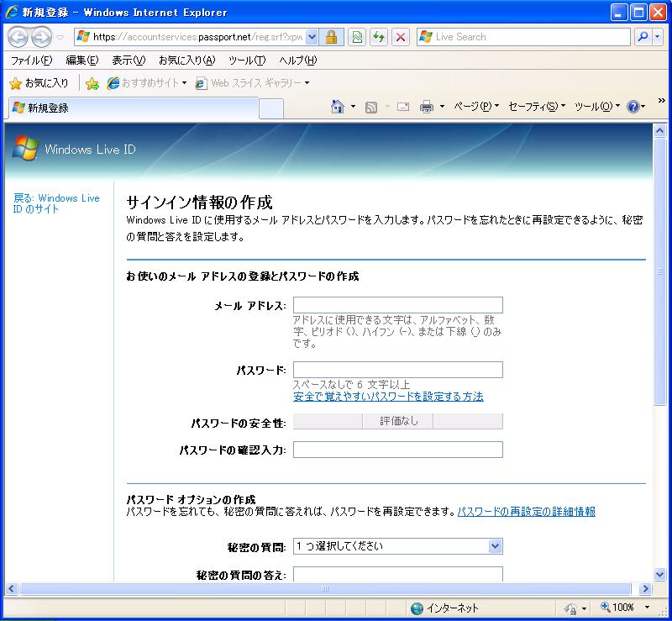Open the 秘密の質問 dropdown
Screen dimensions: 672x621
pyautogui.click(x=397, y=546)
